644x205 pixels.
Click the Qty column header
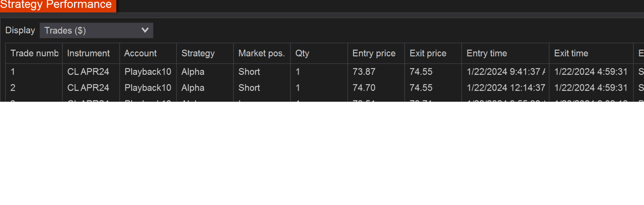(302, 53)
